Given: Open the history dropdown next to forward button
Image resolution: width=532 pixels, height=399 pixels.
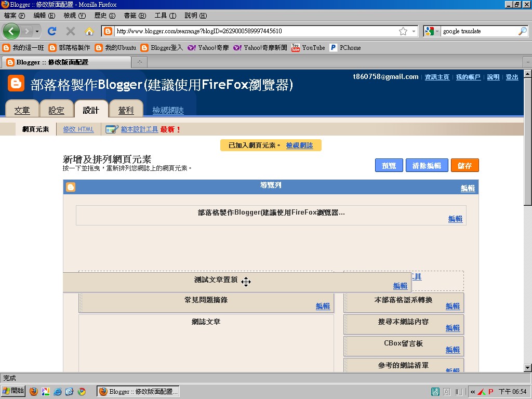Looking at the screenshot, I should [37, 32].
